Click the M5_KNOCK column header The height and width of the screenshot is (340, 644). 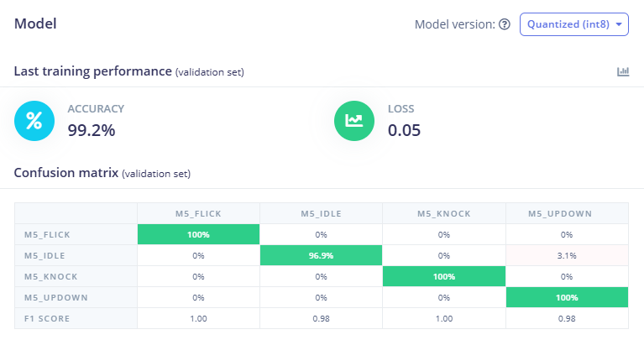pos(444,213)
